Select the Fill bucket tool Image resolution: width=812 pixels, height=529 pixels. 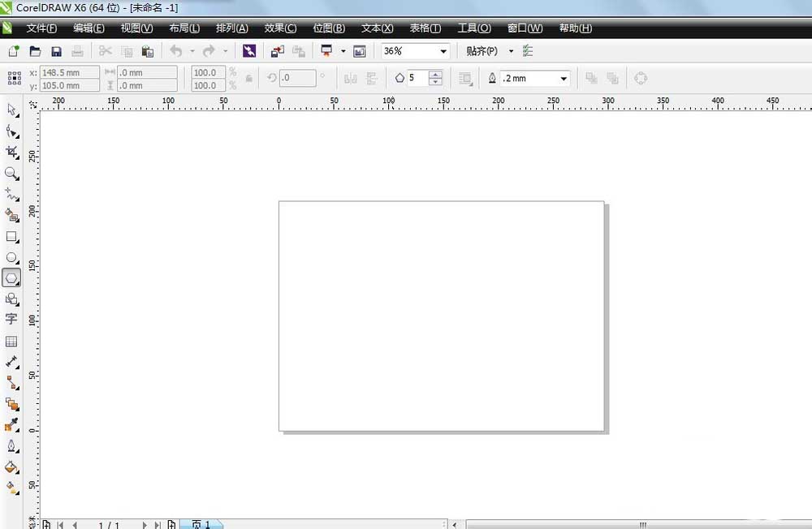[x=11, y=467]
